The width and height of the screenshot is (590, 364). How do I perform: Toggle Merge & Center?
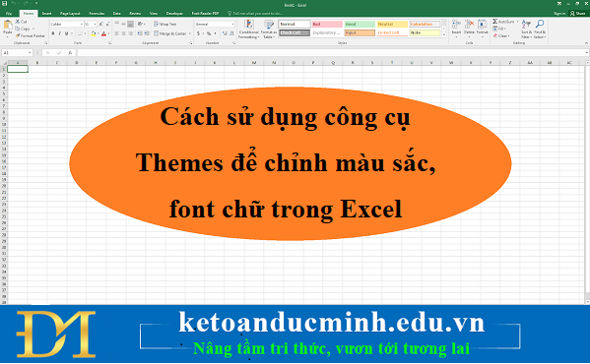(170, 33)
